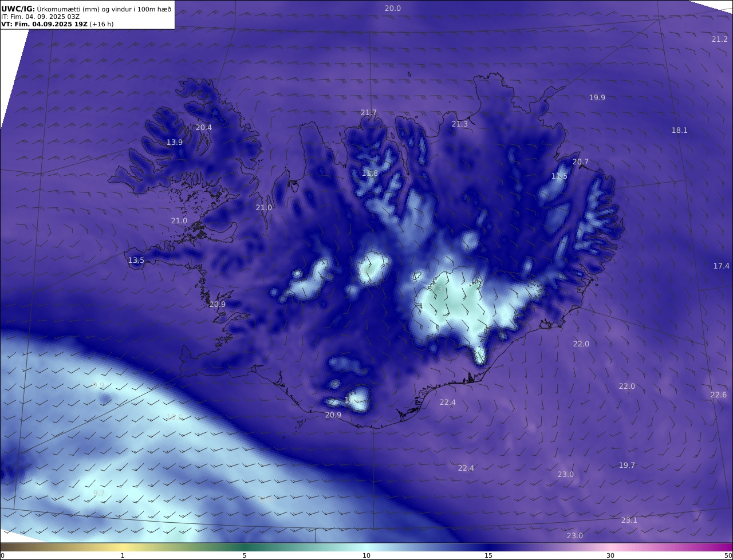Click the 11.8 value label
This screenshot has height=560, width=733.
coord(370,173)
